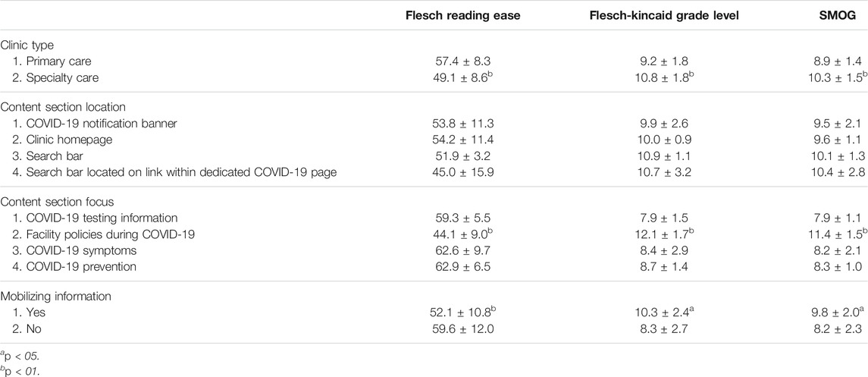The image size is (868, 377).
Task: Click the Flesch reading ease column header
Action: click(463, 15)
